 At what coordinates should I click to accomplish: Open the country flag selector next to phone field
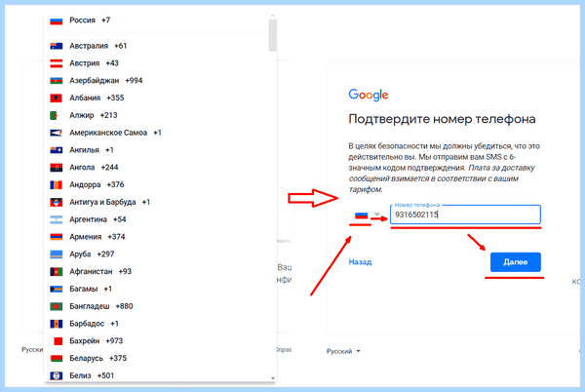361,216
